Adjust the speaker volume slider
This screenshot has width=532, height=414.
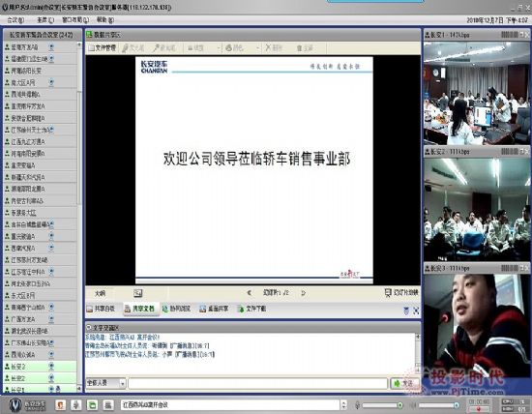(x=439, y=405)
